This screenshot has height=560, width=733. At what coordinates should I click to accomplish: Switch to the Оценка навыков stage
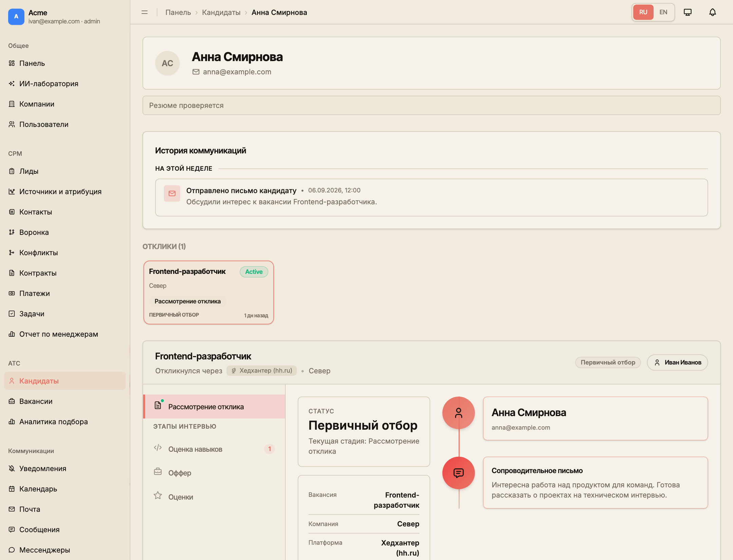pos(214,449)
